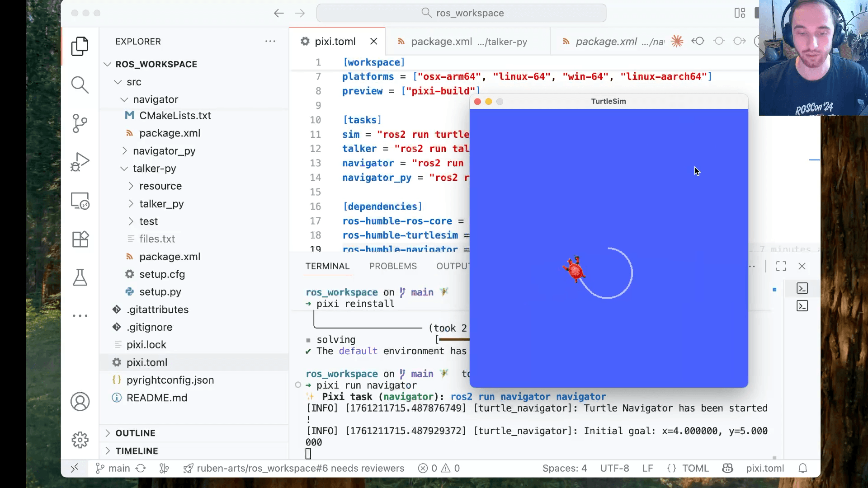Open the Extensions view
Viewport: 868px width, 488px height.
[x=80, y=239]
